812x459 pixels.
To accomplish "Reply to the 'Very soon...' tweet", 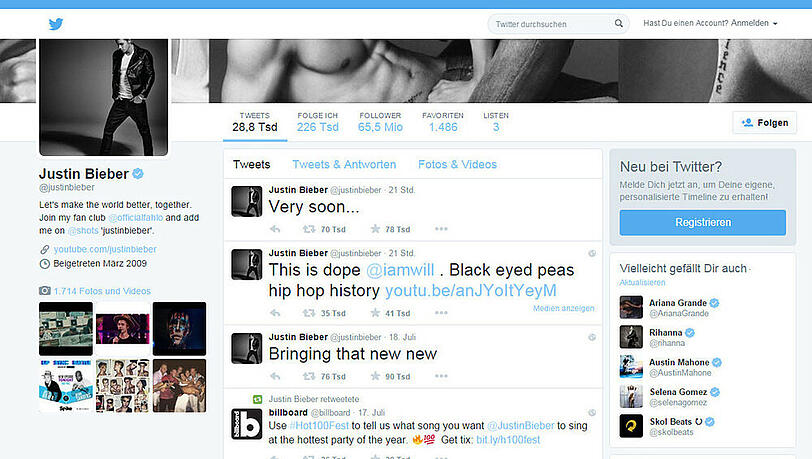I will [x=275, y=229].
